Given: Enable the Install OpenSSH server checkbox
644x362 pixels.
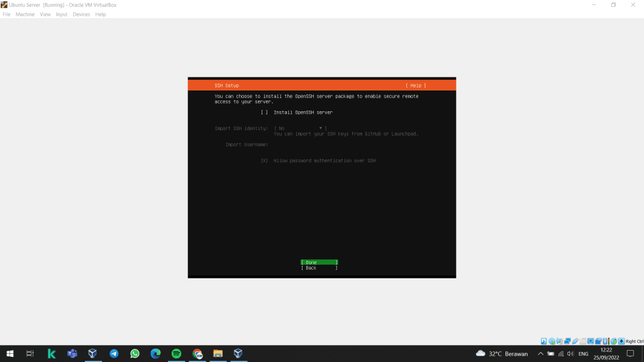Looking at the screenshot, I should pyautogui.click(x=265, y=112).
